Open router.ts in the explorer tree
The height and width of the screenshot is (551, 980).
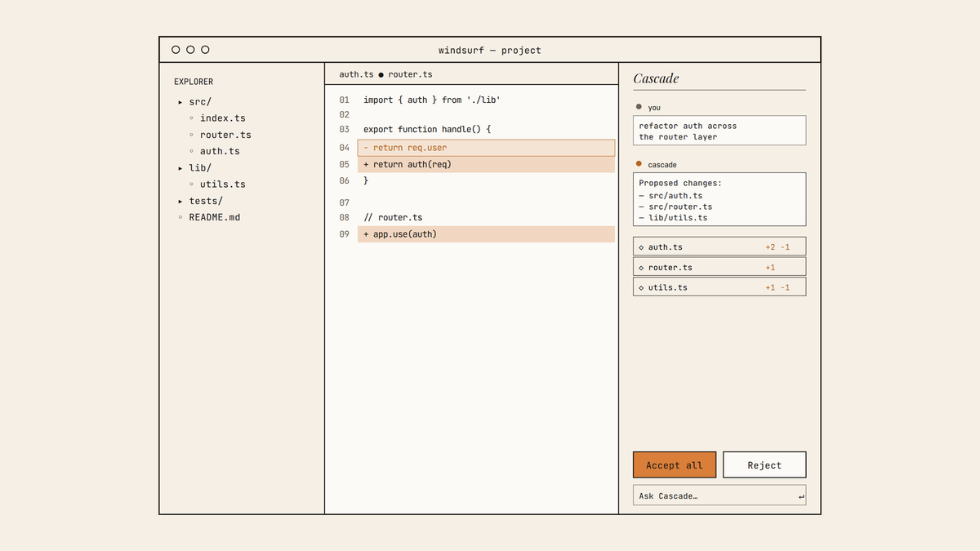225,135
